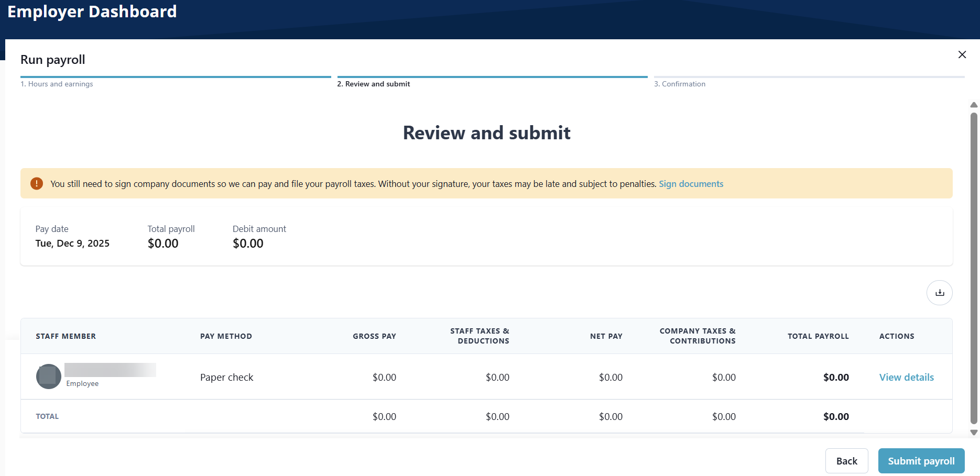The image size is (980, 476).
Task: Select the Confirmation step
Action: (x=679, y=84)
